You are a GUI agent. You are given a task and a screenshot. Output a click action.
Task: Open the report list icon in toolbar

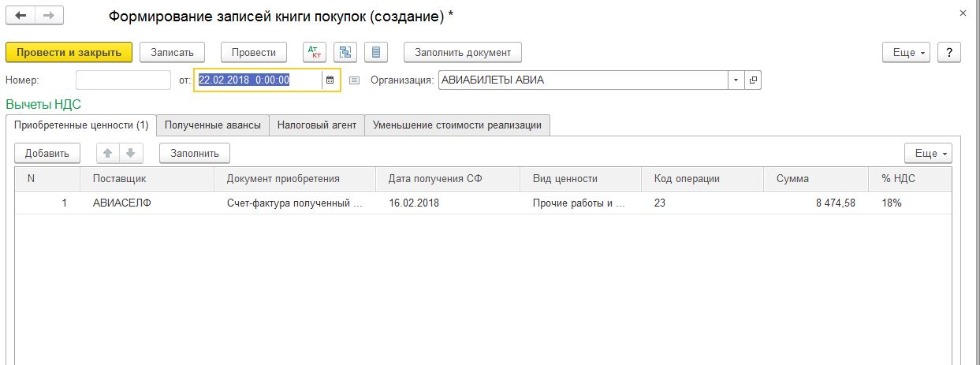click(x=375, y=52)
